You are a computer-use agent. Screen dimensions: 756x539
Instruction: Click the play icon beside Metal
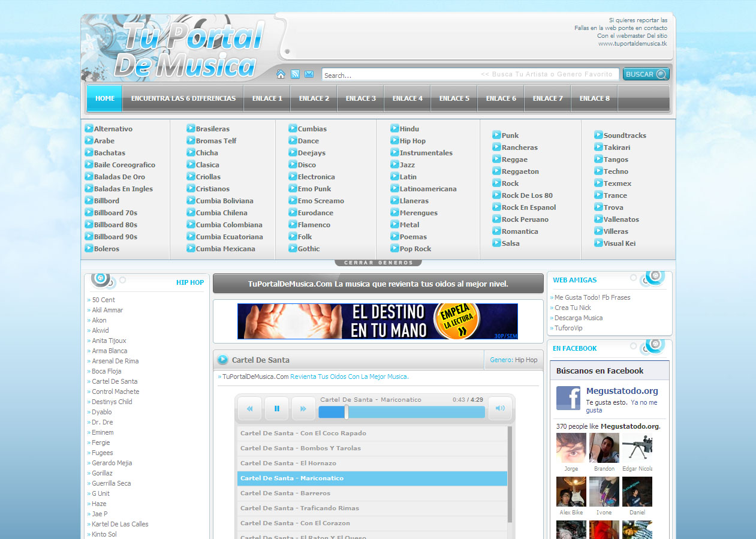click(394, 224)
